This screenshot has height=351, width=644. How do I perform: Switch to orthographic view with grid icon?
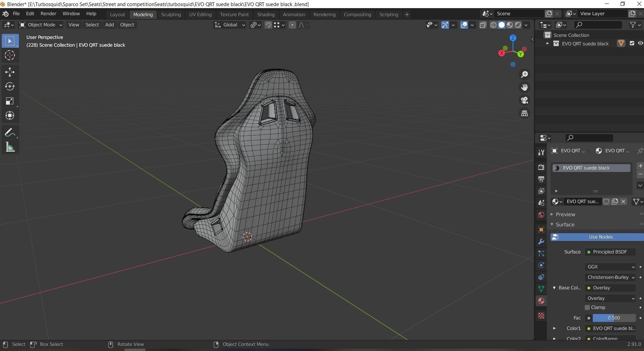(x=524, y=113)
